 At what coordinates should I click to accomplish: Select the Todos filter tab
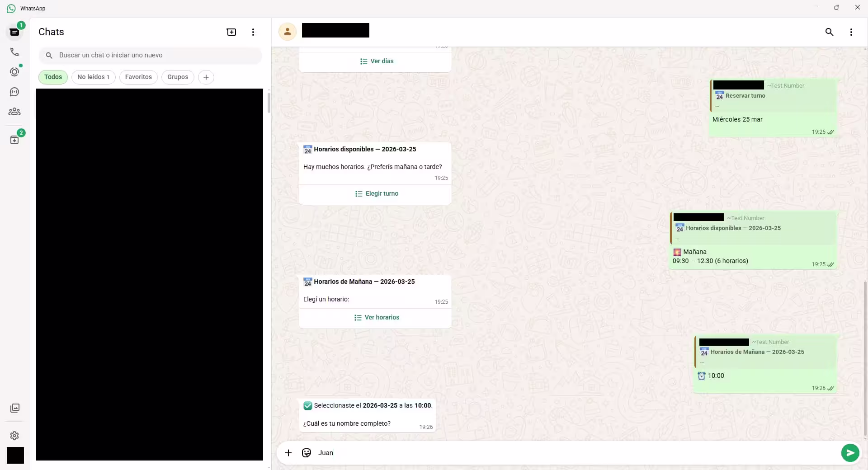click(53, 77)
